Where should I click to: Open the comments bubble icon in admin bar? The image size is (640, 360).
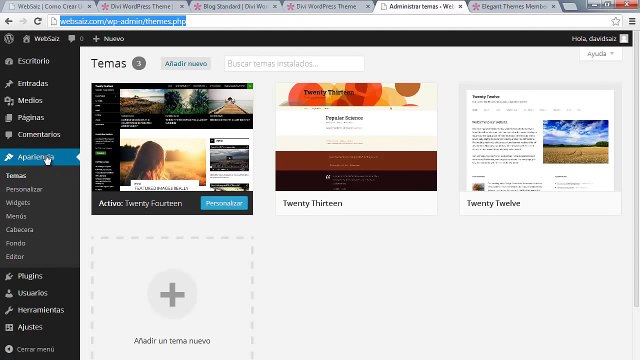(71, 38)
